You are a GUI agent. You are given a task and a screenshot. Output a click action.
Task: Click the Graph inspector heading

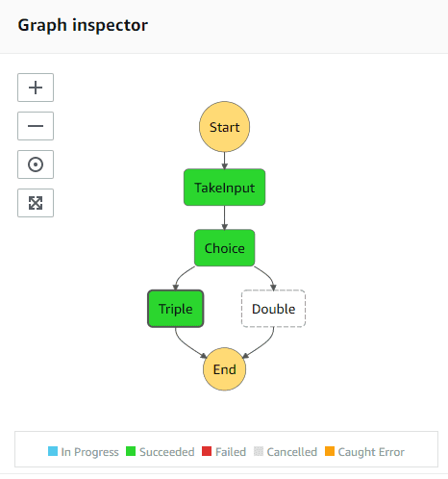83,25
